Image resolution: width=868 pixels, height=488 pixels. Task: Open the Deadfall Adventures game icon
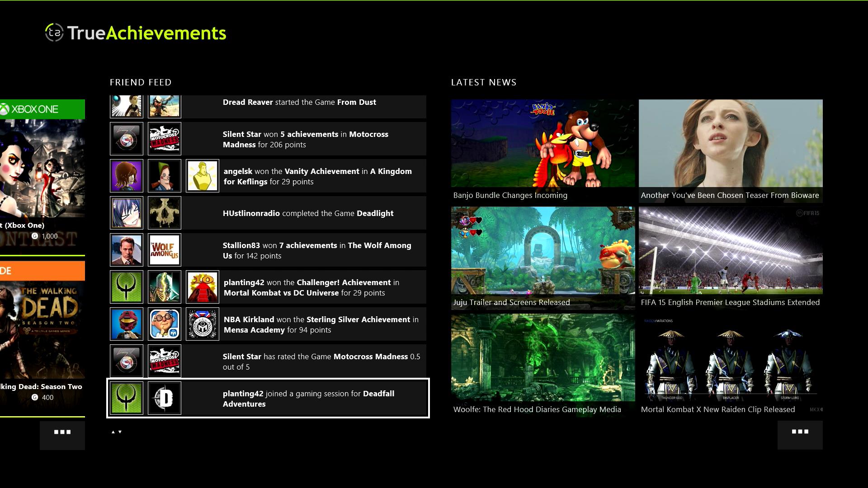[x=165, y=398]
